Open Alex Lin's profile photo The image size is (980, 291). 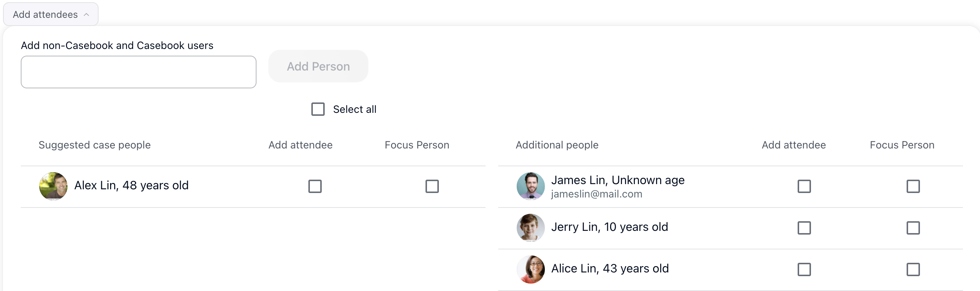(53, 186)
